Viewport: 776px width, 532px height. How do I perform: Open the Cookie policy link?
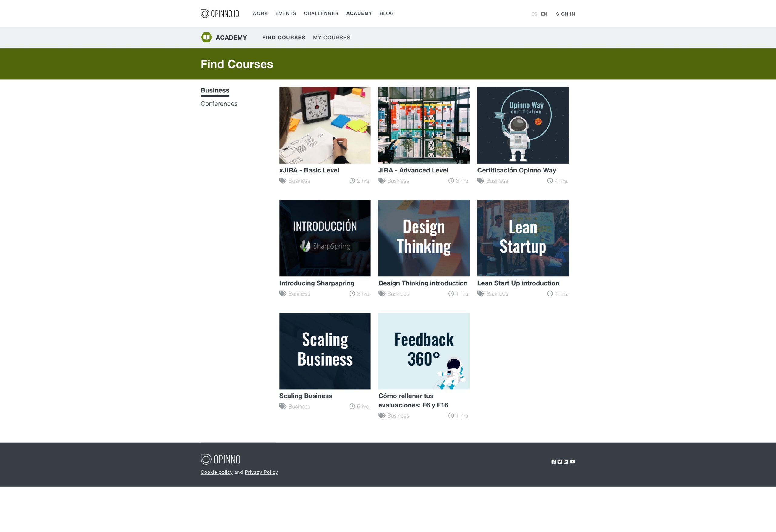click(x=216, y=472)
